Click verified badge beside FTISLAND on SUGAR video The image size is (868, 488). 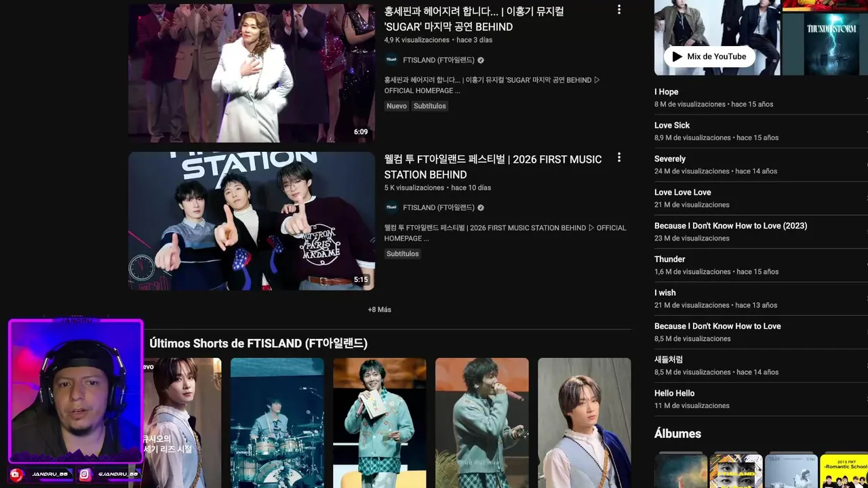[x=481, y=60]
